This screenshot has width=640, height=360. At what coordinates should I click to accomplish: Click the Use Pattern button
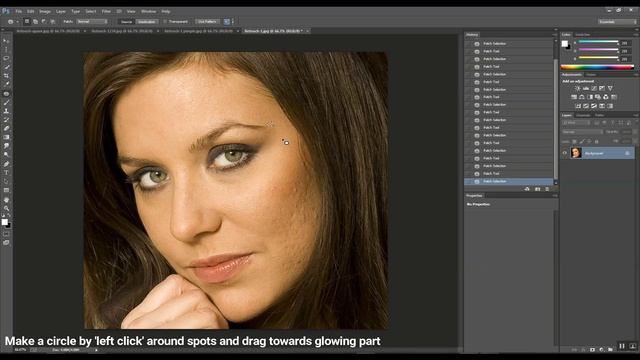pyautogui.click(x=207, y=21)
